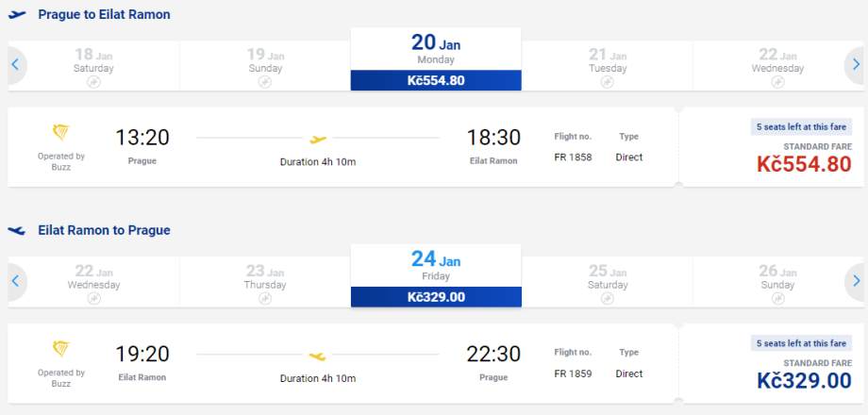The image size is (868, 415).
Task: Click the returning plane icon beside Eilat Ramon to Prague
Action: pyautogui.click(x=17, y=230)
